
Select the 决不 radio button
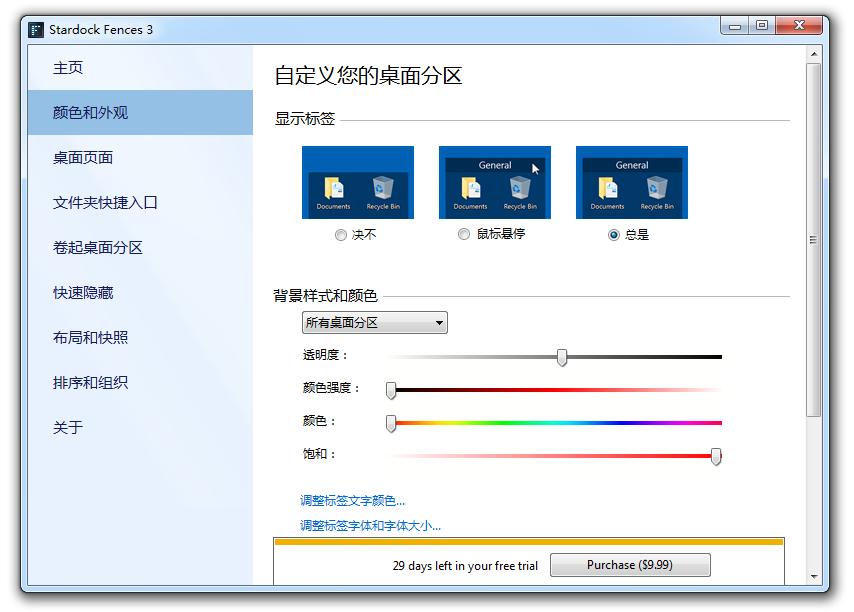point(341,235)
